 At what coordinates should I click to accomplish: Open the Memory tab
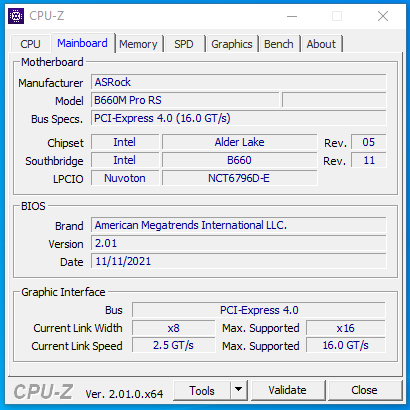click(138, 44)
